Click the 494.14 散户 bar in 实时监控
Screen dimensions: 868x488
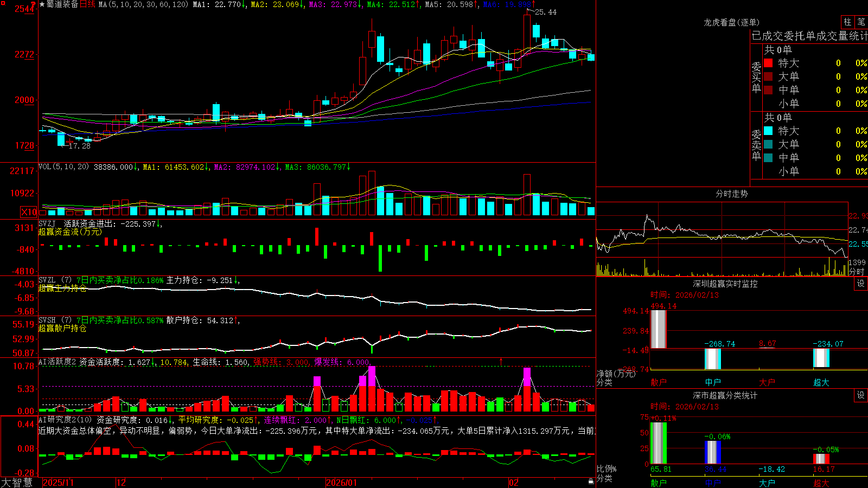(658, 329)
